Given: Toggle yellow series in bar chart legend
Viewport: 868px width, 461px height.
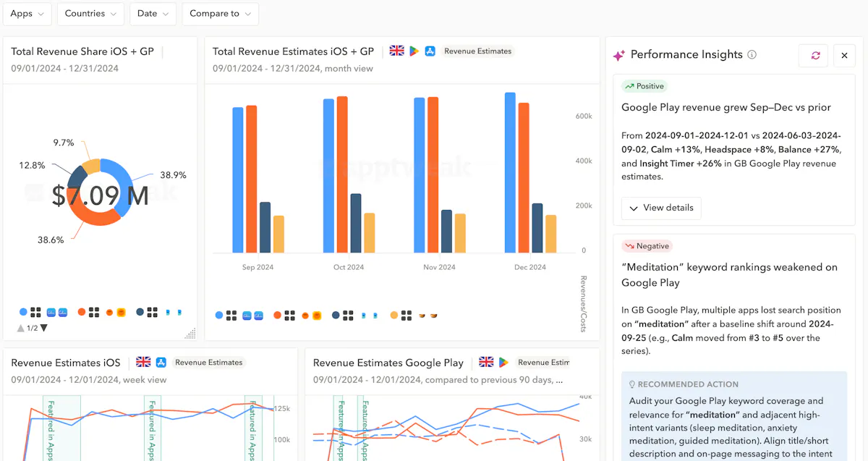Looking at the screenshot, I should [x=394, y=316].
